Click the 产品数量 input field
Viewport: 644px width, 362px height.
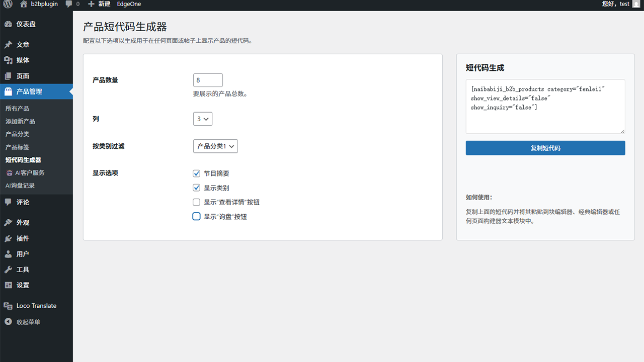(208, 79)
